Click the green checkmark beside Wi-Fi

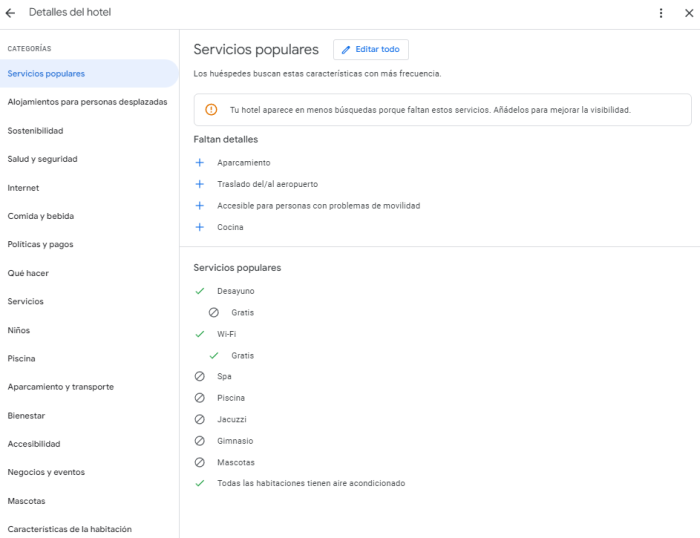200,334
